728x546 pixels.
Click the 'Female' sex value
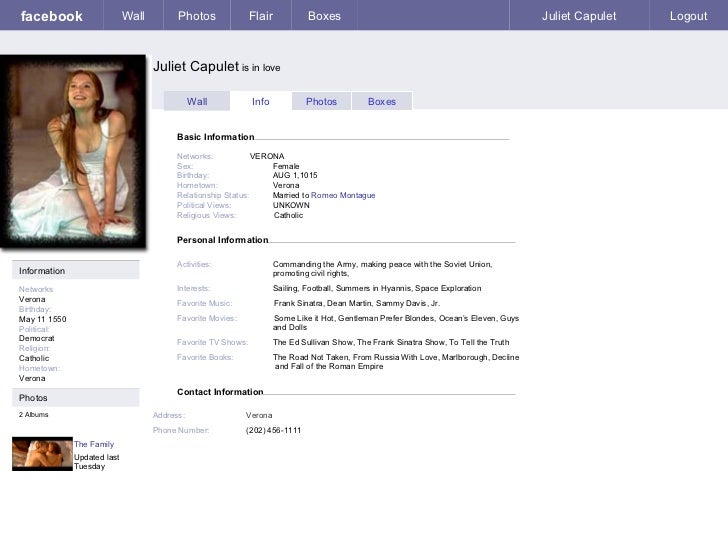[286, 166]
